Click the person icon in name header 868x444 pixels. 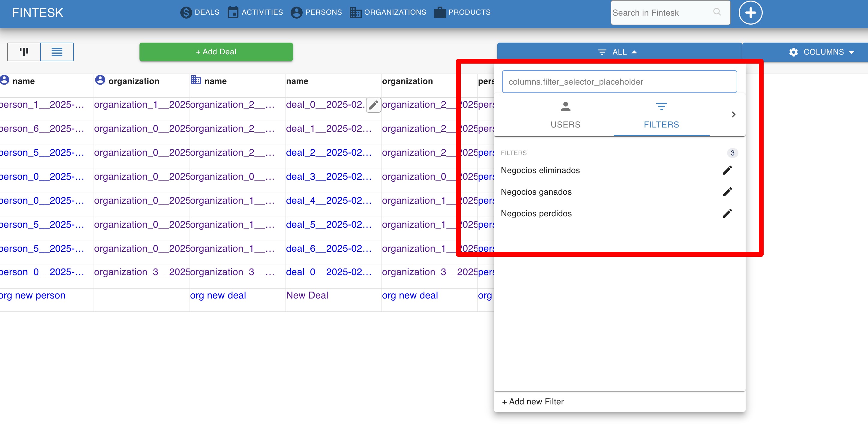coord(5,80)
